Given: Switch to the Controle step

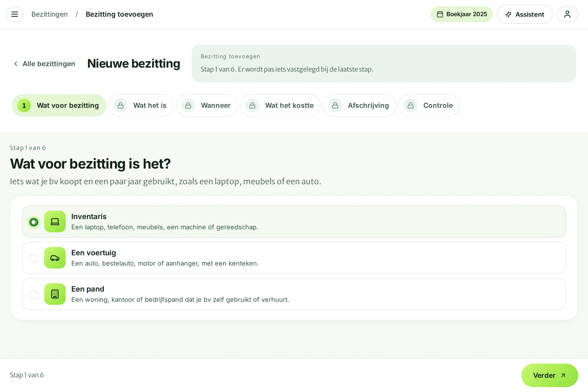Looking at the screenshot, I should (429, 105).
